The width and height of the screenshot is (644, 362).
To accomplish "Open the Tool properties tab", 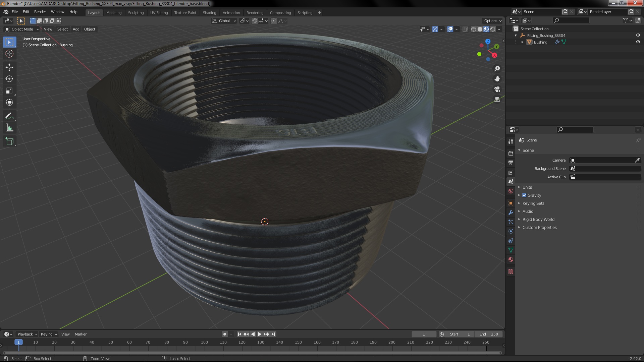I will pyautogui.click(x=511, y=141).
